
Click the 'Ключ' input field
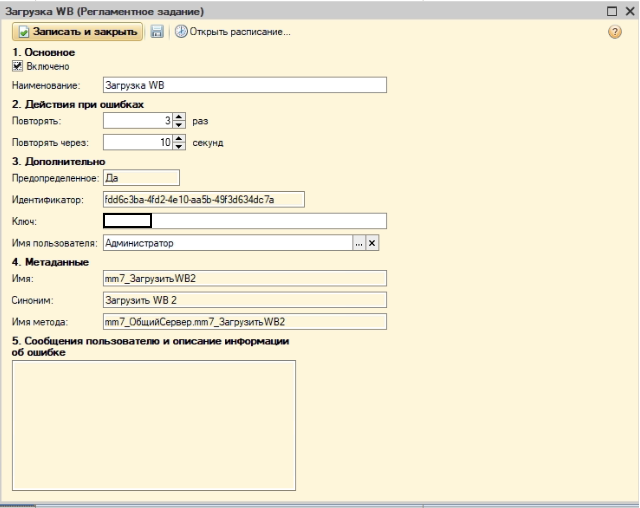coord(244,221)
